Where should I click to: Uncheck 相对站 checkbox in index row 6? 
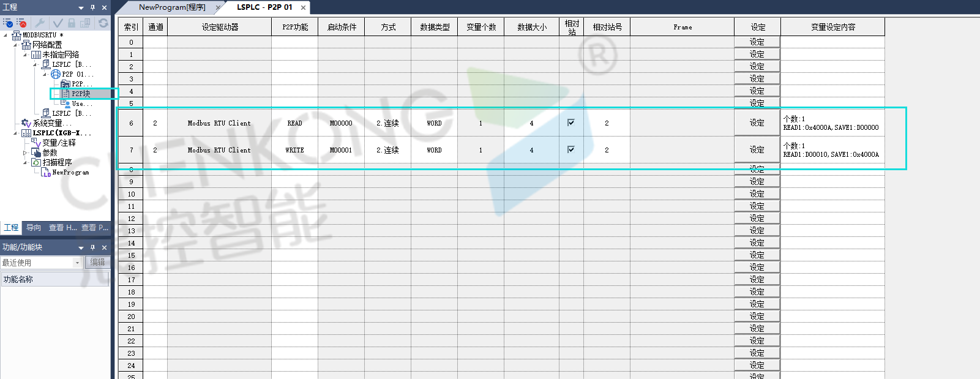tap(571, 122)
